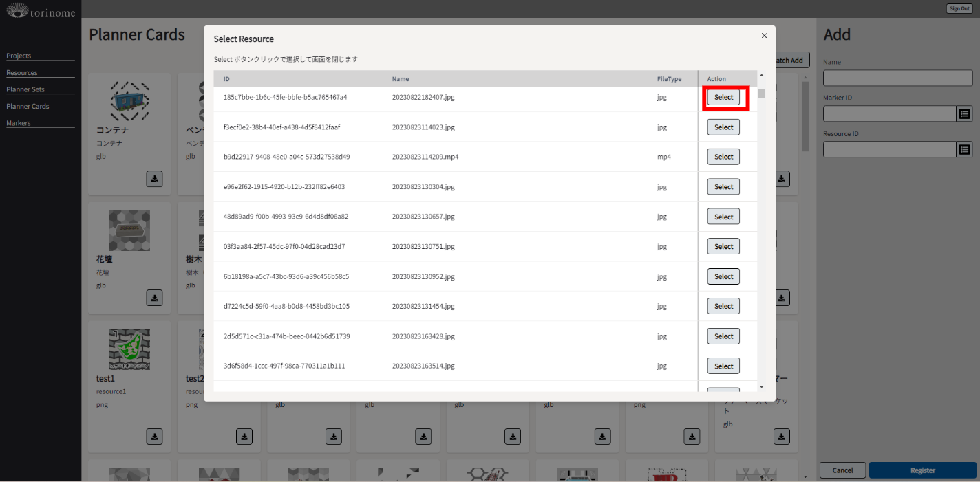
Task: Select the 20230823114209.mp4 resource
Action: pos(723,157)
